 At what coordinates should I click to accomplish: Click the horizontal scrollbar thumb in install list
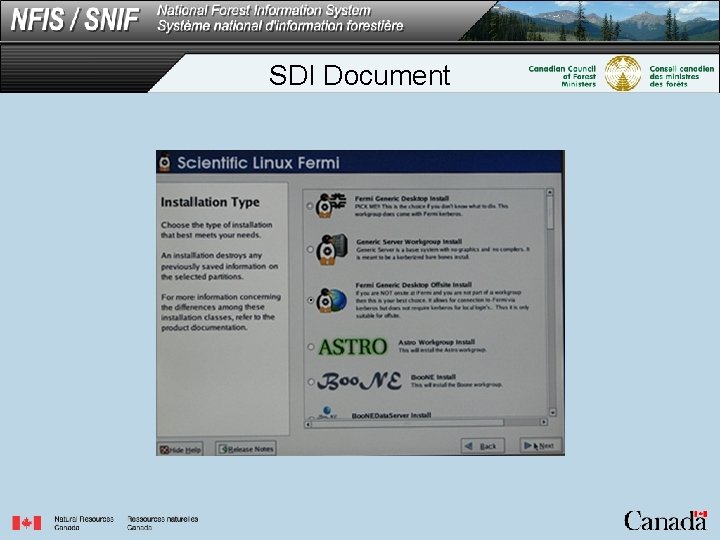tap(408, 423)
